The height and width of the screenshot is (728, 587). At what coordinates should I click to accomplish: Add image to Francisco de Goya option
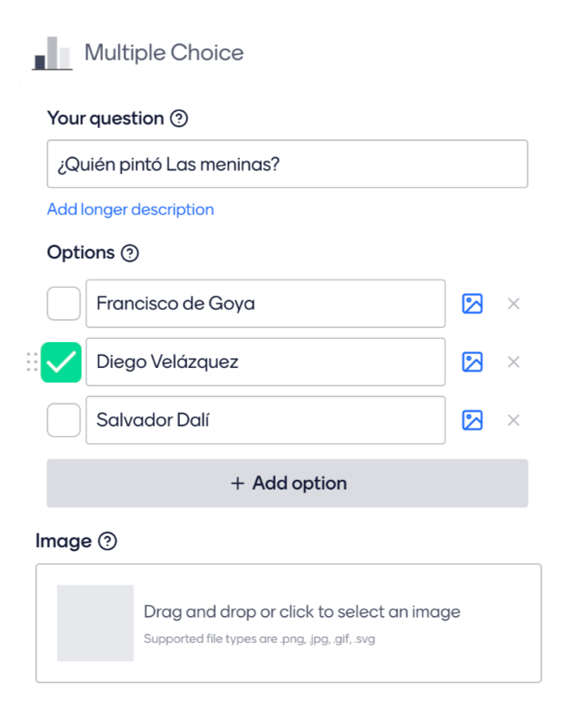point(473,304)
